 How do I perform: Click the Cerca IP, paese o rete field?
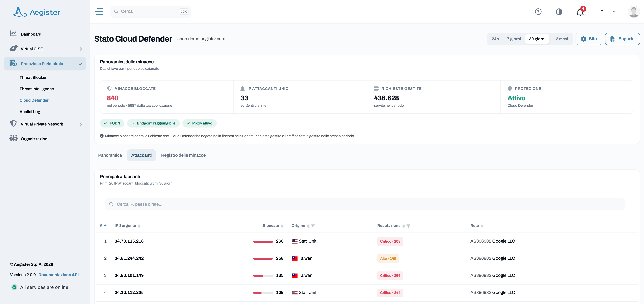click(x=365, y=204)
